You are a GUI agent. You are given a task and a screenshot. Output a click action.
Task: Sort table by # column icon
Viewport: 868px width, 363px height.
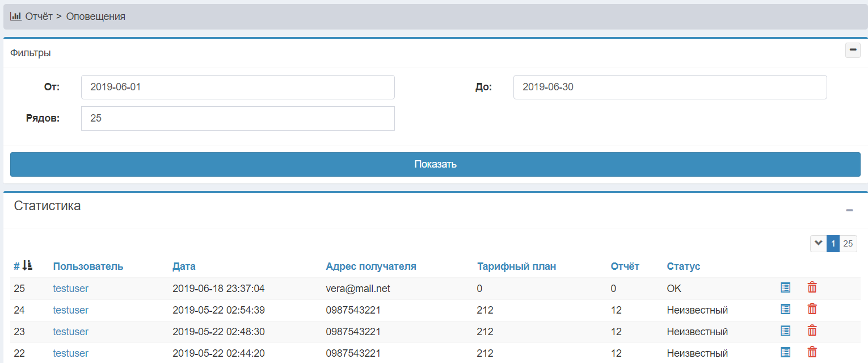coord(28,266)
